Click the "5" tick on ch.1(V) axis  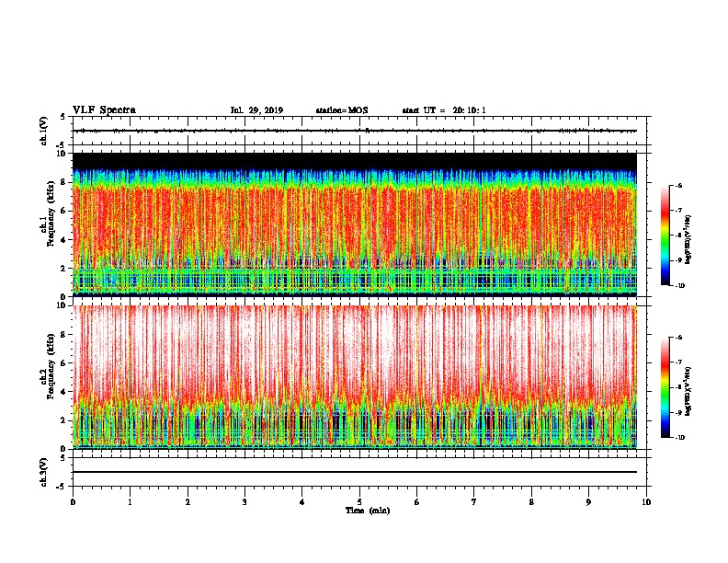pyautogui.click(x=63, y=117)
